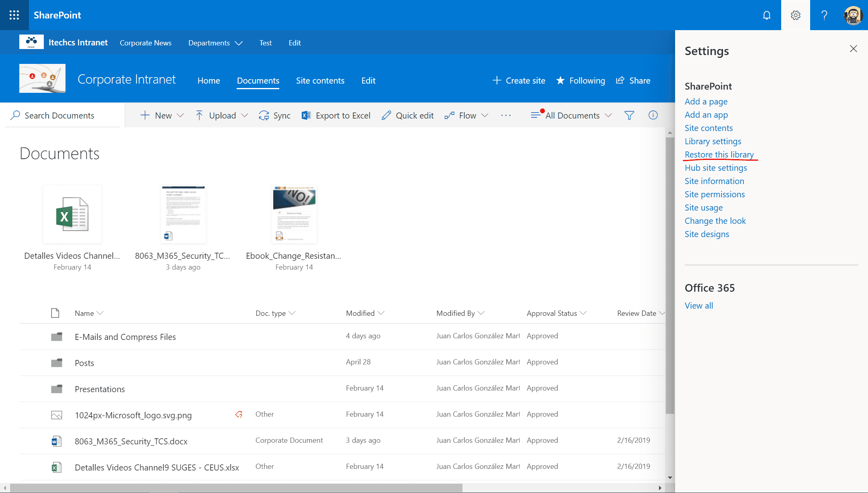Toggle Following star for this site

coord(580,80)
